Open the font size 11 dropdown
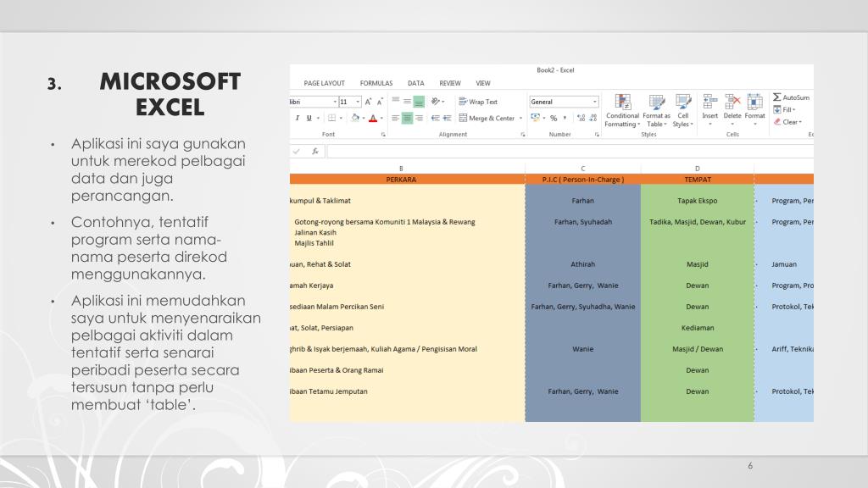Viewport: 868px width, 488px height. 358,102
